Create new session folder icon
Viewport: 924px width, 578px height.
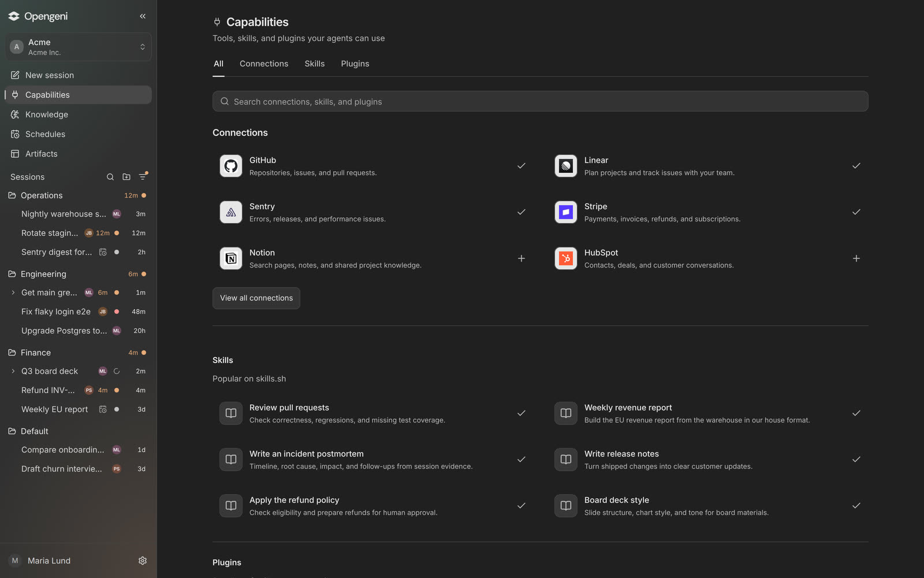point(126,177)
